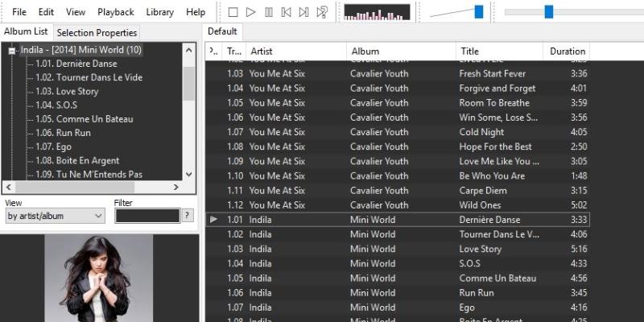Click the filter help '?' button
644x322 pixels.
point(188,215)
